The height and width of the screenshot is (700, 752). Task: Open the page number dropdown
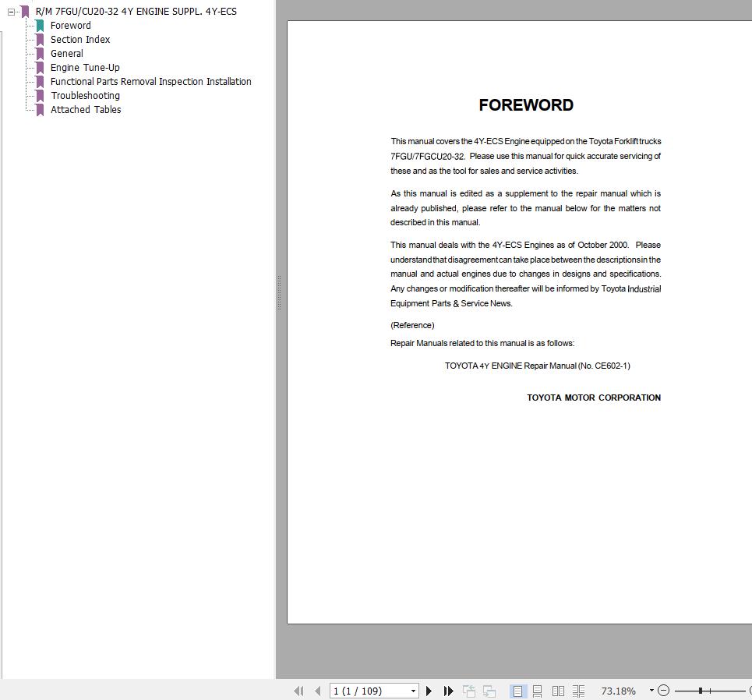pos(412,691)
